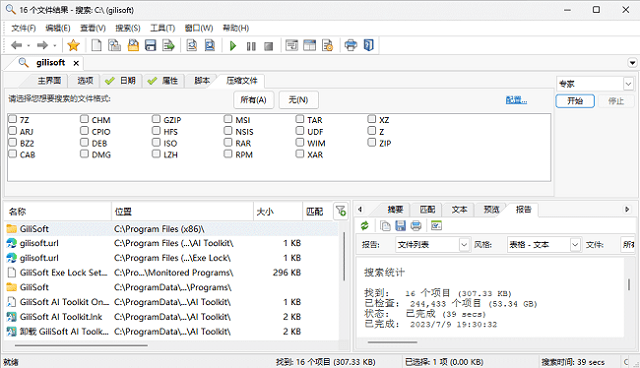Viewport: 640px width, 368px height.
Task: Open the 编辑(E) menu
Action: coord(58,28)
